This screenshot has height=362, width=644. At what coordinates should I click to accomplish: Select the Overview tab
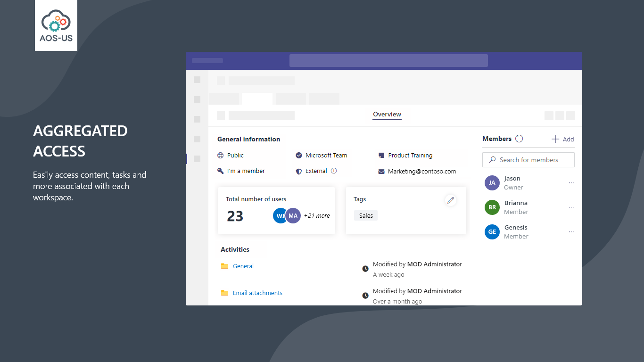pos(387,115)
